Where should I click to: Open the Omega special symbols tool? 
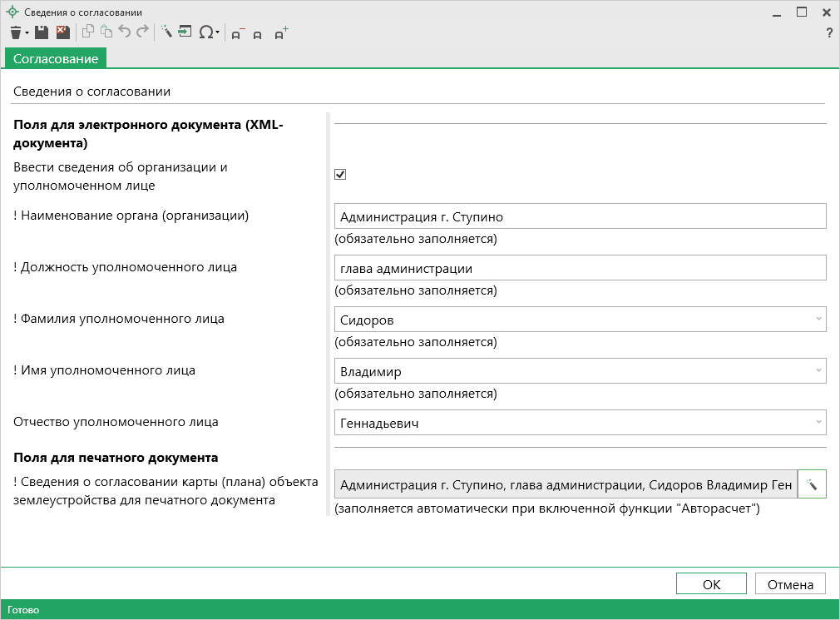click(x=205, y=32)
